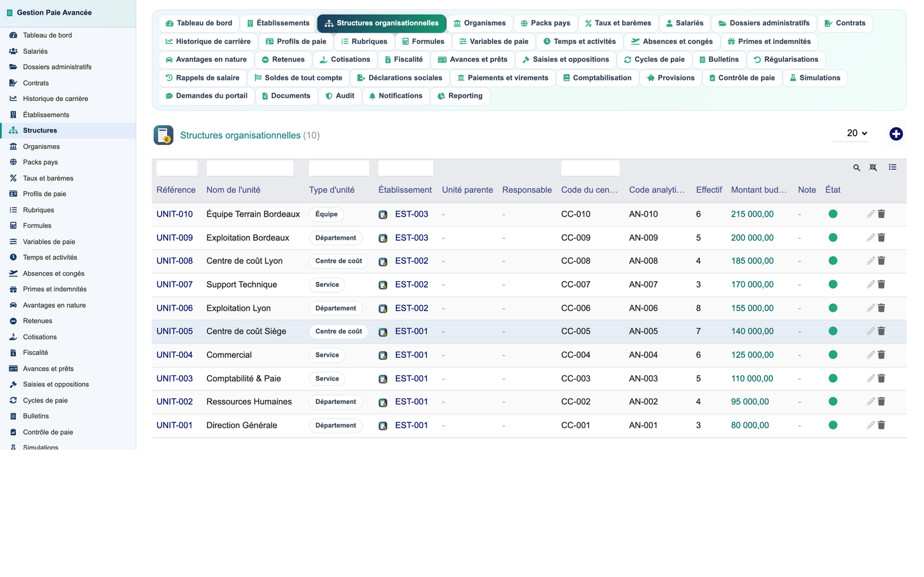The height and width of the screenshot is (577, 924).
Task: Go to the Reporting tab
Action: 460,96
